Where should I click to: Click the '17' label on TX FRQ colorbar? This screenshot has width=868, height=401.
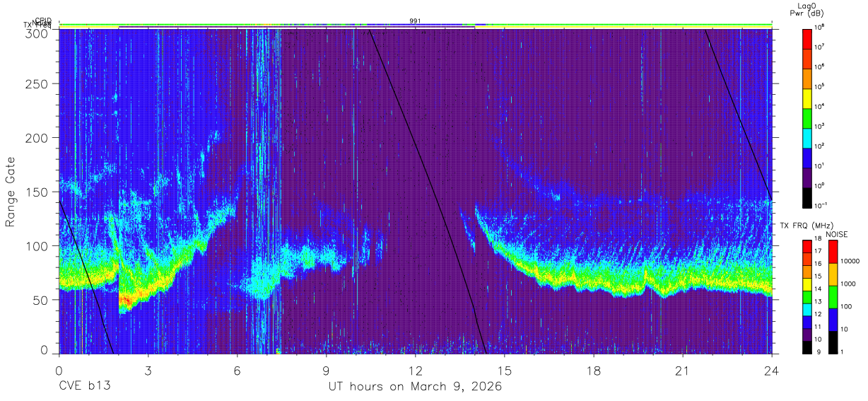pyautogui.click(x=819, y=251)
